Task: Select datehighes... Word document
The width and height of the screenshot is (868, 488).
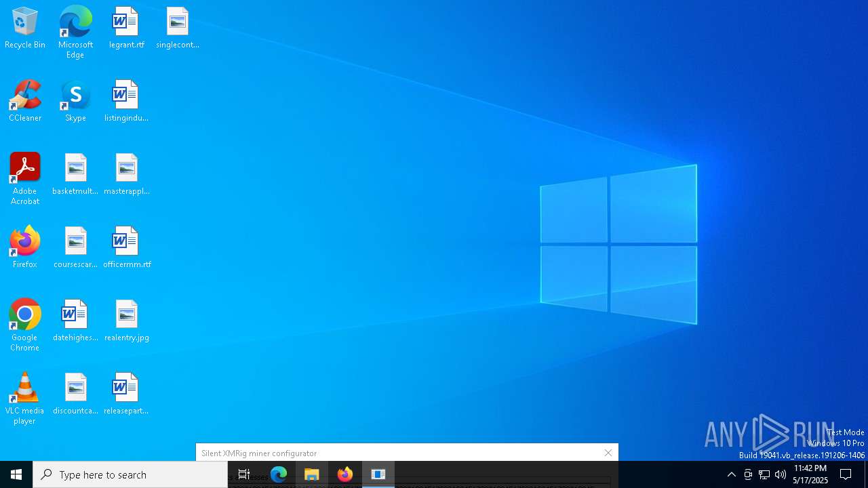Action: 75,321
